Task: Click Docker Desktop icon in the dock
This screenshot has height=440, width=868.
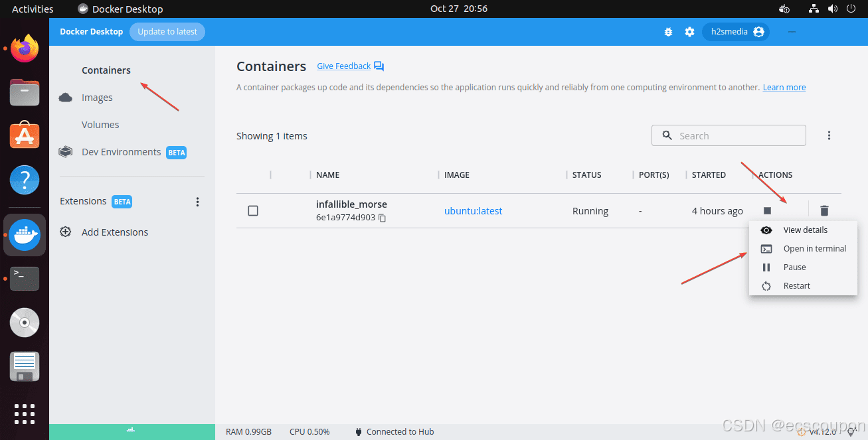Action: (25, 235)
